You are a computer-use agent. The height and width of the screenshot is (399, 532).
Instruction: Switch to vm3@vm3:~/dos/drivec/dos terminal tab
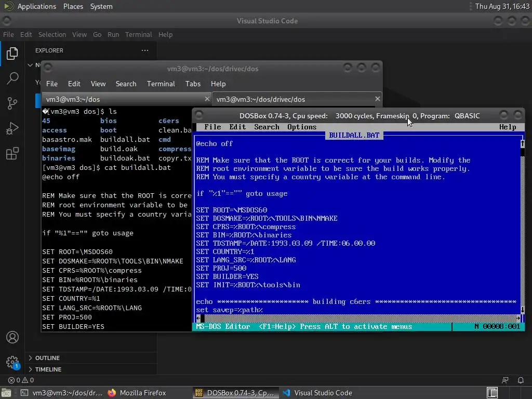click(297, 99)
